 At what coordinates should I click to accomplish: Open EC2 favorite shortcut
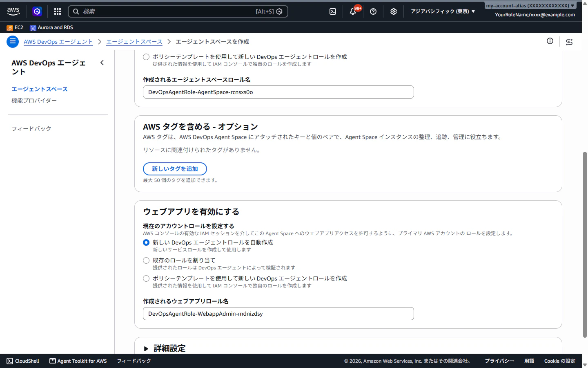click(15, 27)
